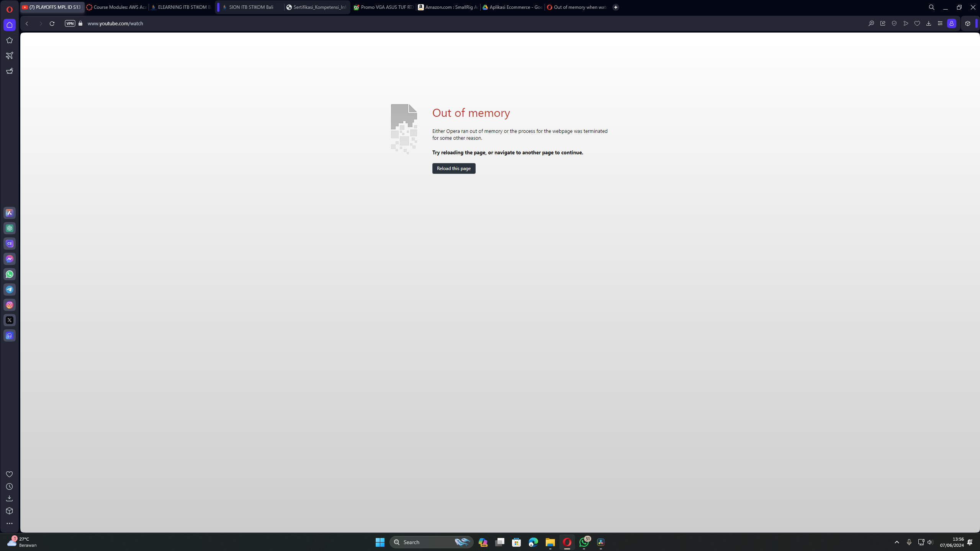980x551 pixels.
Task: Click the Reload this page button
Action: tap(453, 168)
